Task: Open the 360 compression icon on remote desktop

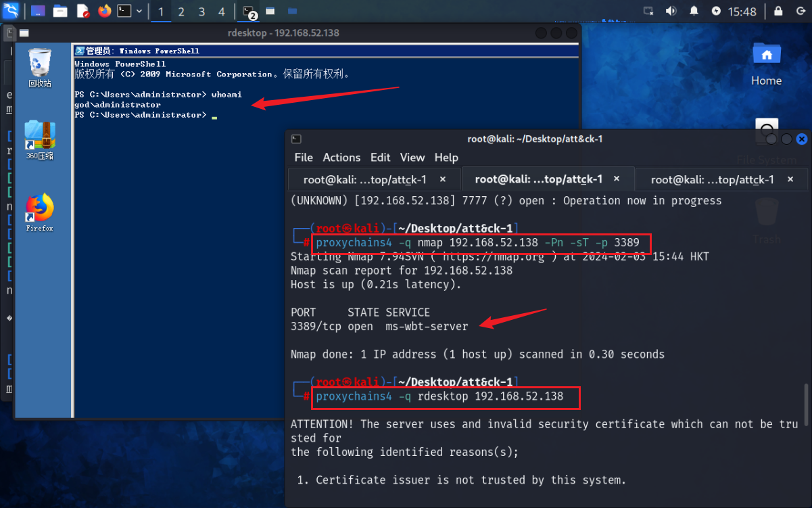Action: (x=40, y=139)
